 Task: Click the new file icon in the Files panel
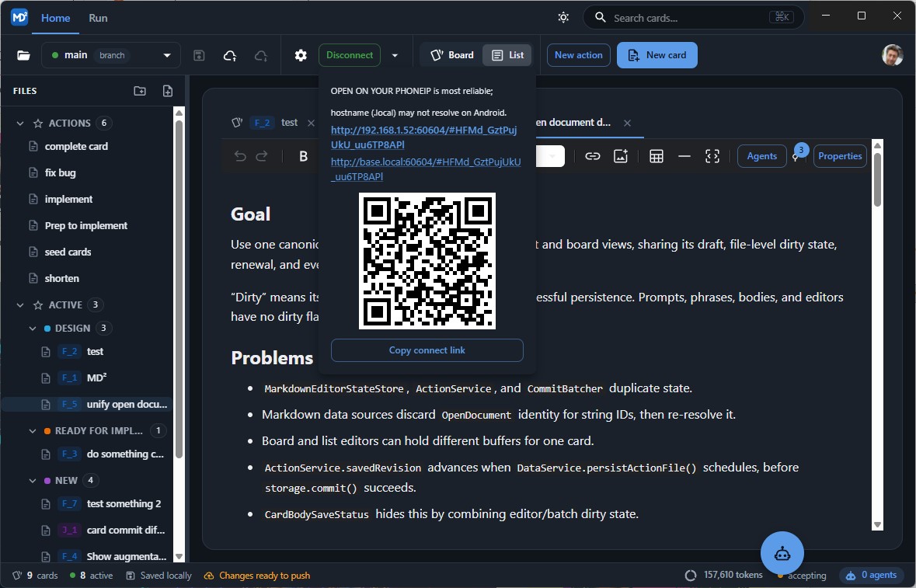[x=168, y=91]
